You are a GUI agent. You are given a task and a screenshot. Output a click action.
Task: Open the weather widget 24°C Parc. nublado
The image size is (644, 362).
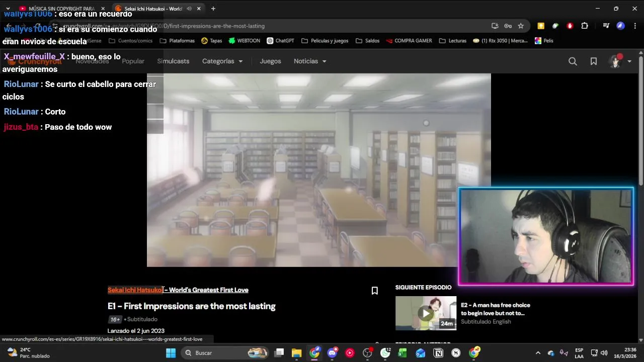[x=29, y=353]
